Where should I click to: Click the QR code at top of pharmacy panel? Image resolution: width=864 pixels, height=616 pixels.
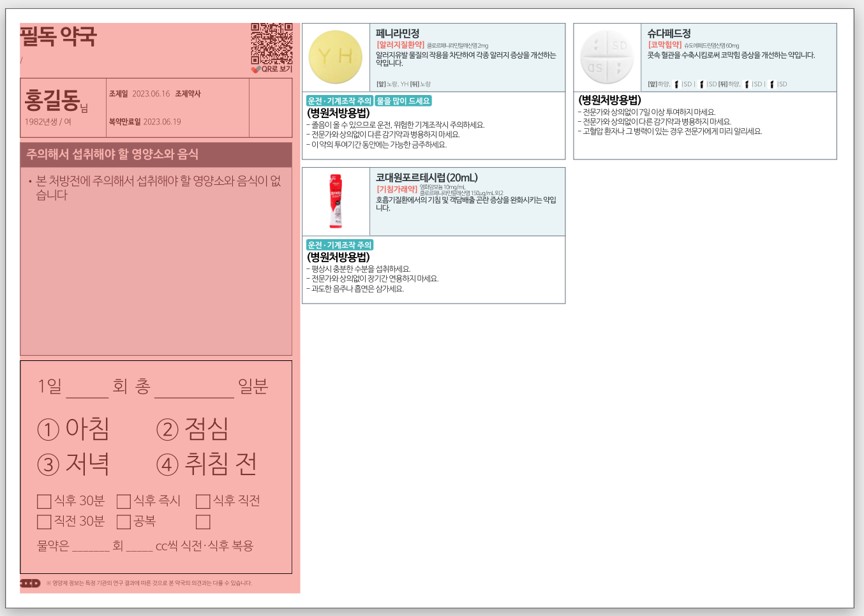tap(271, 43)
